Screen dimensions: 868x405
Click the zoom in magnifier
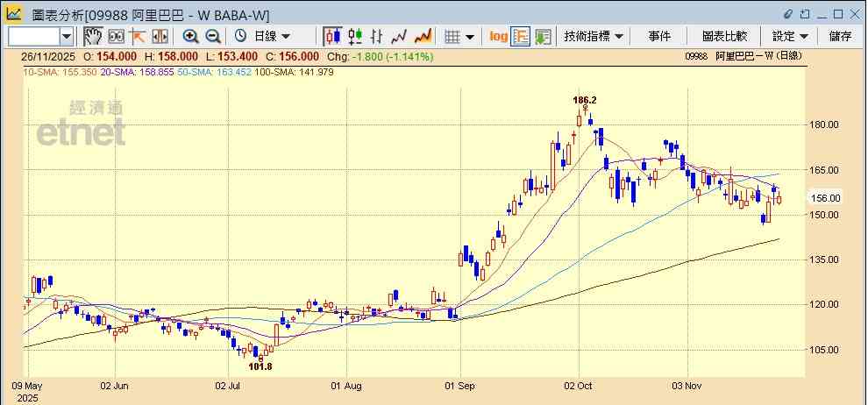[190, 36]
